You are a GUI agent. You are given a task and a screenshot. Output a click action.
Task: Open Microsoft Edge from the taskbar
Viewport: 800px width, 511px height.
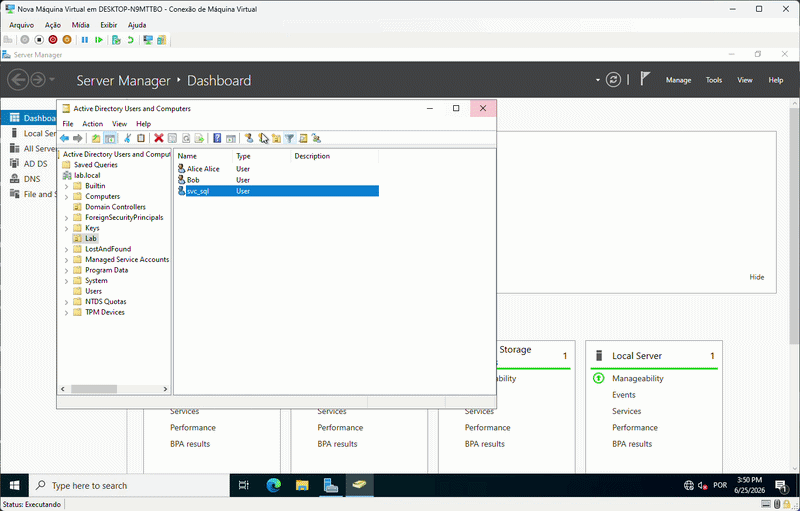coord(273,486)
